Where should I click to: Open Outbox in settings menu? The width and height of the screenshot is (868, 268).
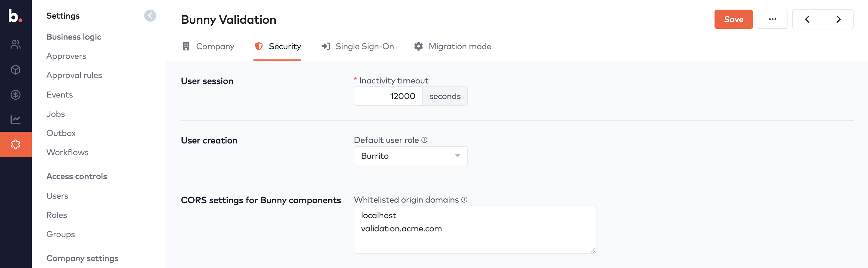pos(61,133)
